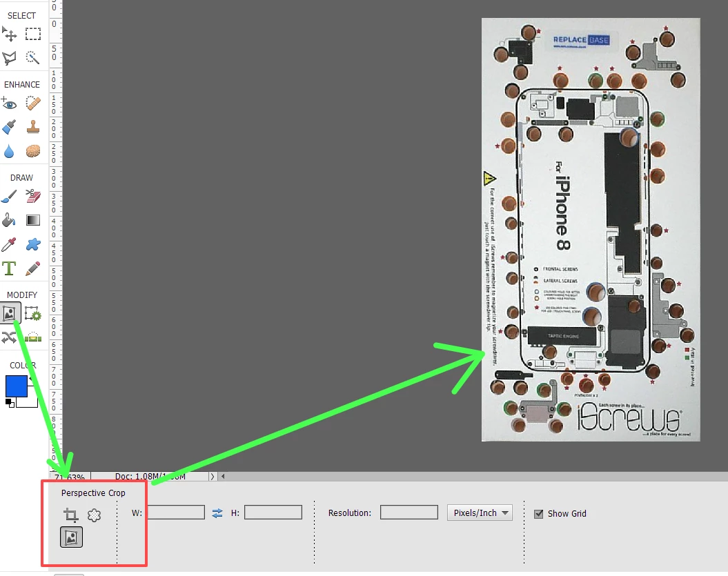This screenshot has width=728, height=576.
Task: Click the H height input field
Action: point(273,513)
